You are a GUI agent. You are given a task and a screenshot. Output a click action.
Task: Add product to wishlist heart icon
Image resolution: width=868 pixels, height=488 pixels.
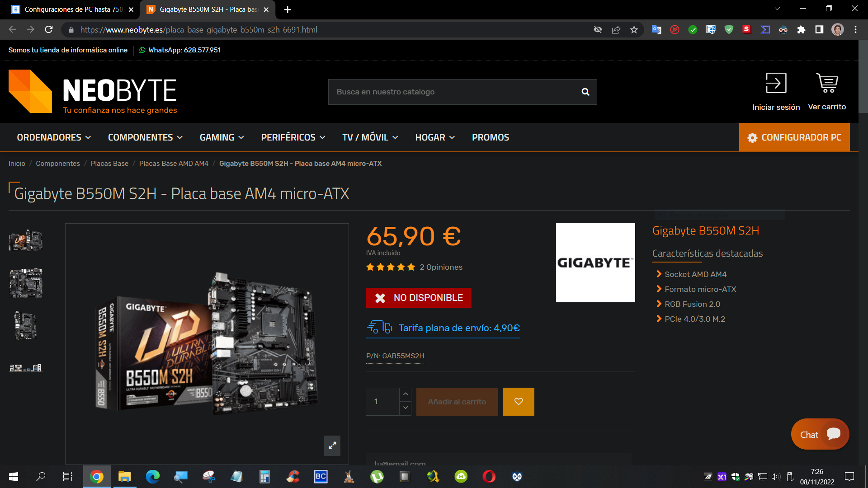(518, 402)
